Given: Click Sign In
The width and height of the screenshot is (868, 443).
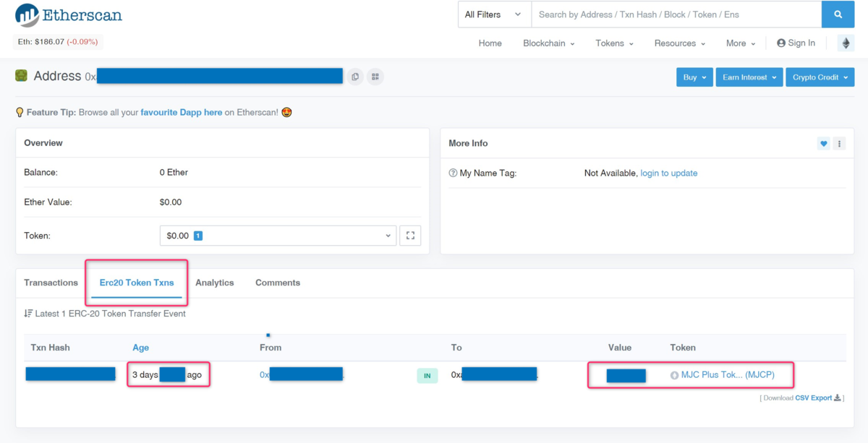Looking at the screenshot, I should (796, 43).
